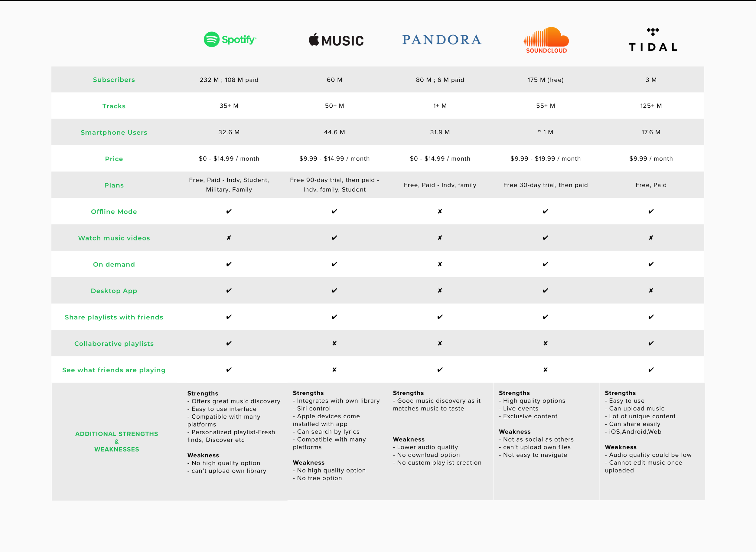Select the Subscribers row label
756x552 pixels.
click(114, 80)
